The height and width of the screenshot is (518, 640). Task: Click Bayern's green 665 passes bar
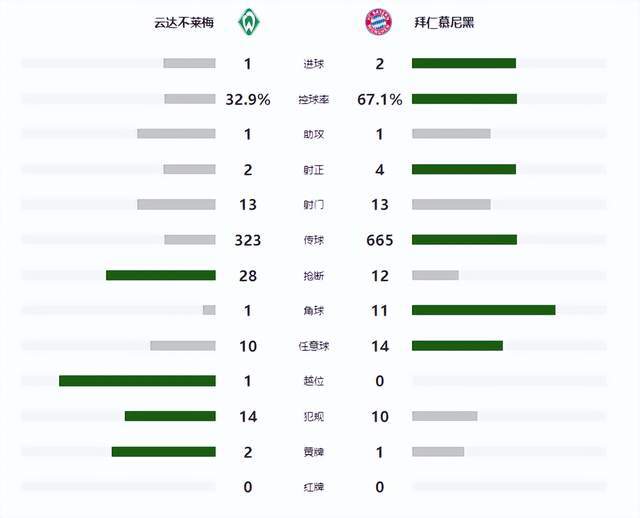point(464,240)
